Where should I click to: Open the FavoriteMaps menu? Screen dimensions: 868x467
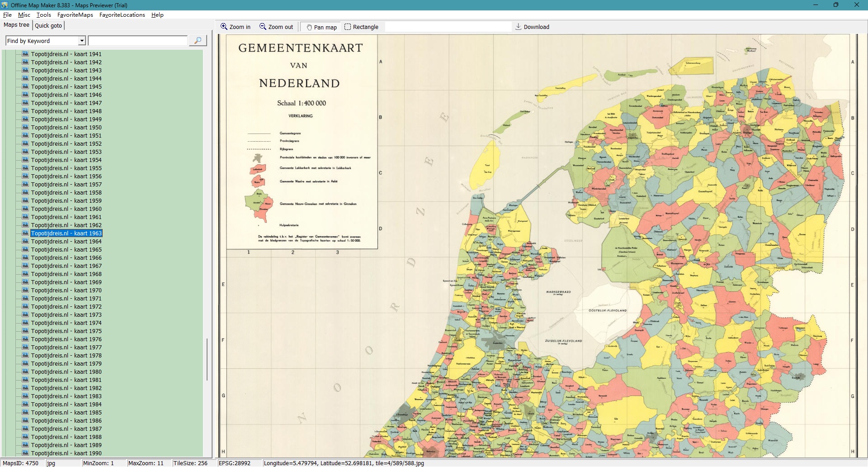click(x=75, y=15)
